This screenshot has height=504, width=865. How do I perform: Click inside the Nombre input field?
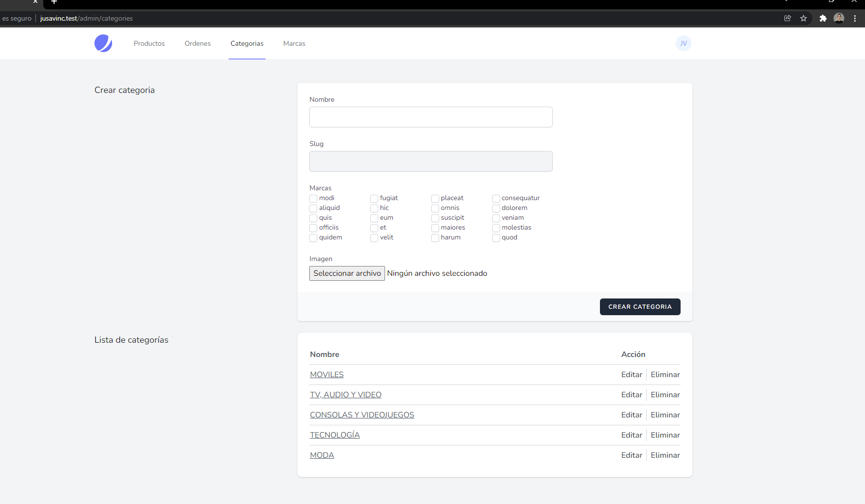(431, 117)
